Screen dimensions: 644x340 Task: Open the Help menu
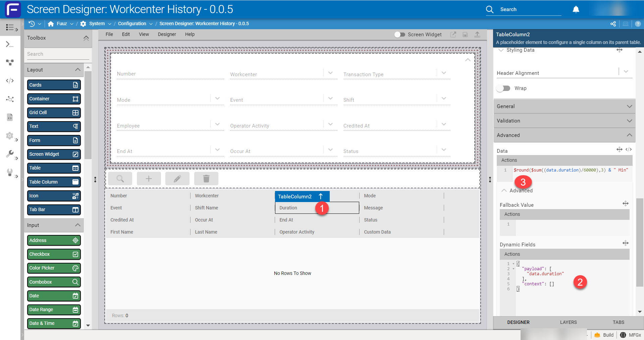190,34
